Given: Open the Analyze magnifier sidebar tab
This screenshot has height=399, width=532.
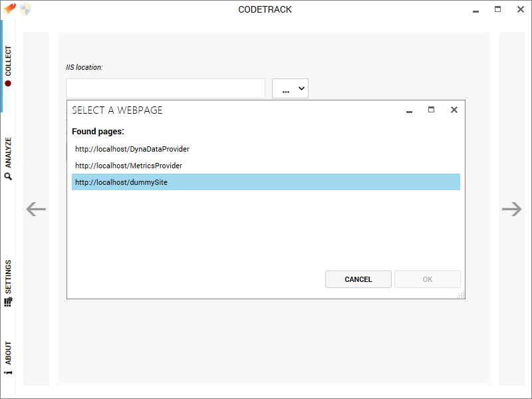Looking at the screenshot, I should (x=8, y=158).
